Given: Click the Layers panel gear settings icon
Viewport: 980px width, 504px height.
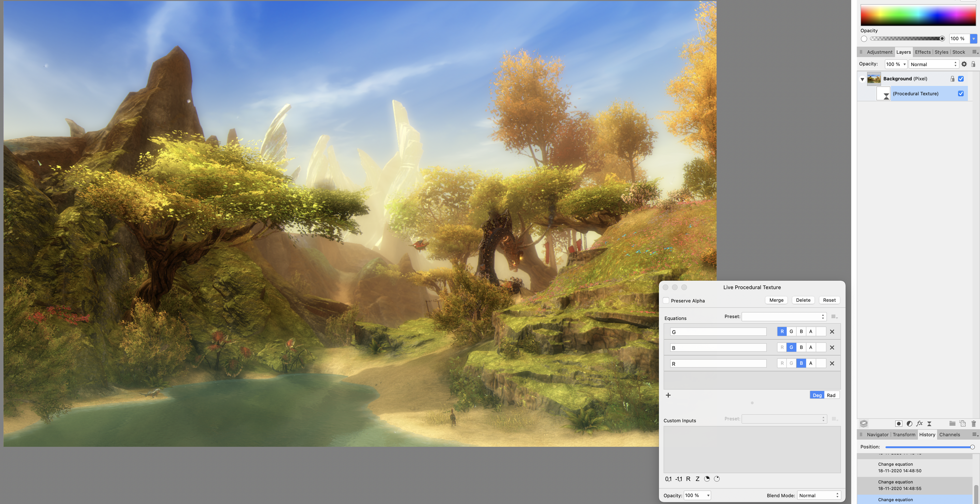Looking at the screenshot, I should coord(964,64).
